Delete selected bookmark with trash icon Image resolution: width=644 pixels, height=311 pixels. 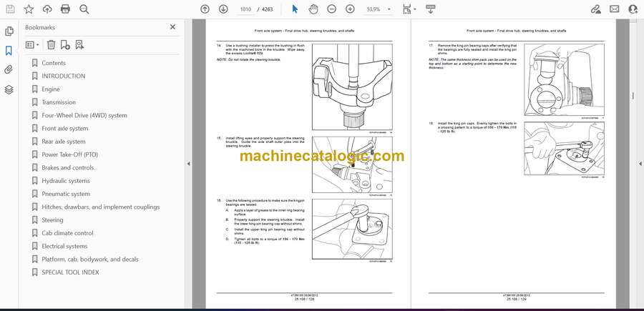(51, 45)
